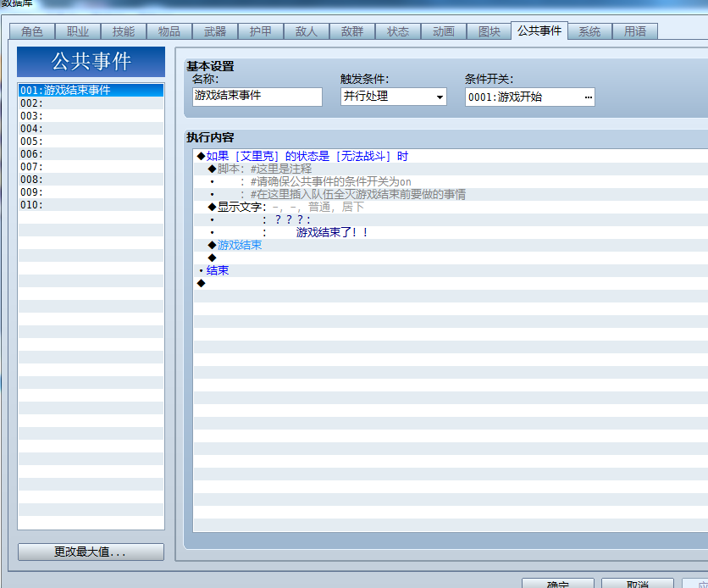Focus the 名称 text field
Screen dimensions: 708x588
coord(257,97)
